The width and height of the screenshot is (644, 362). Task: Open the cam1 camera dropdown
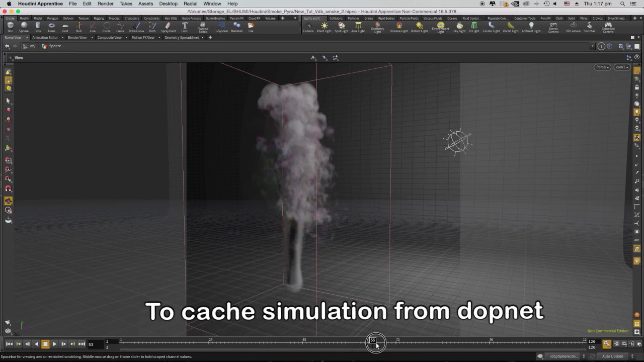pos(621,67)
